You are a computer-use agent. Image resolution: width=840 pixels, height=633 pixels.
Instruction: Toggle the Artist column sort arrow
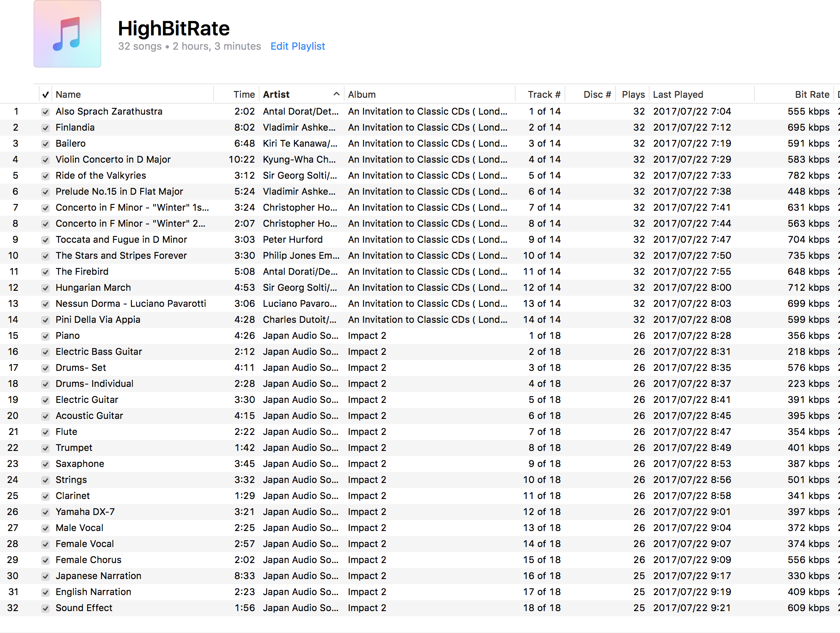(336, 94)
